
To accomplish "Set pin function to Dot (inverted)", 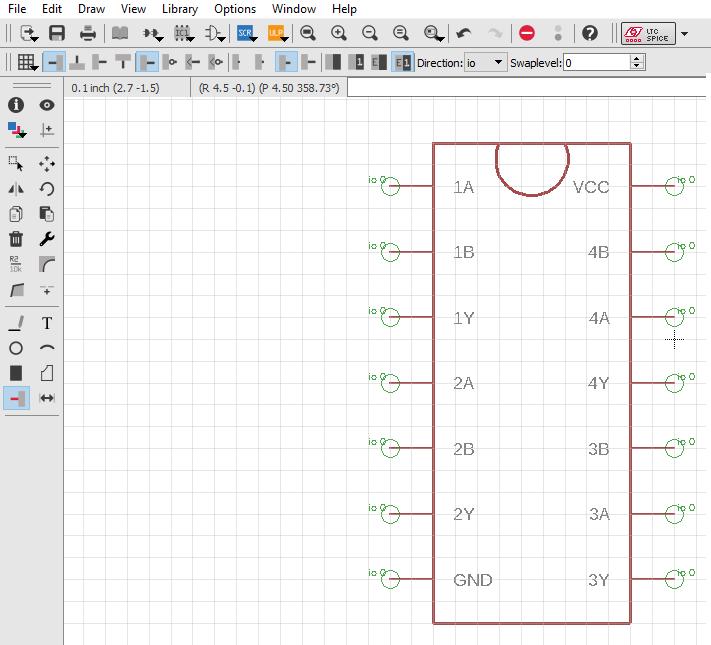I will (x=170, y=62).
